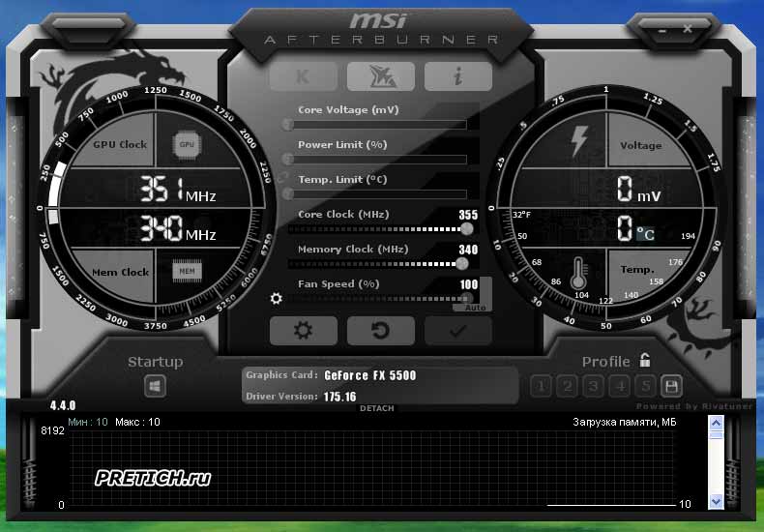Click the GPU chip icon in the gauge
This screenshot has height=532, width=764.
[187, 145]
